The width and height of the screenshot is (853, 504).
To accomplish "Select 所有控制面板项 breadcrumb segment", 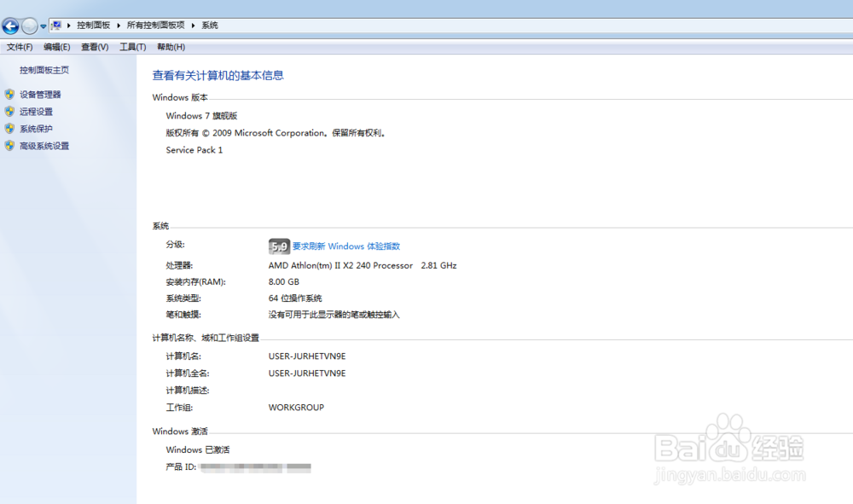I will 155,25.
